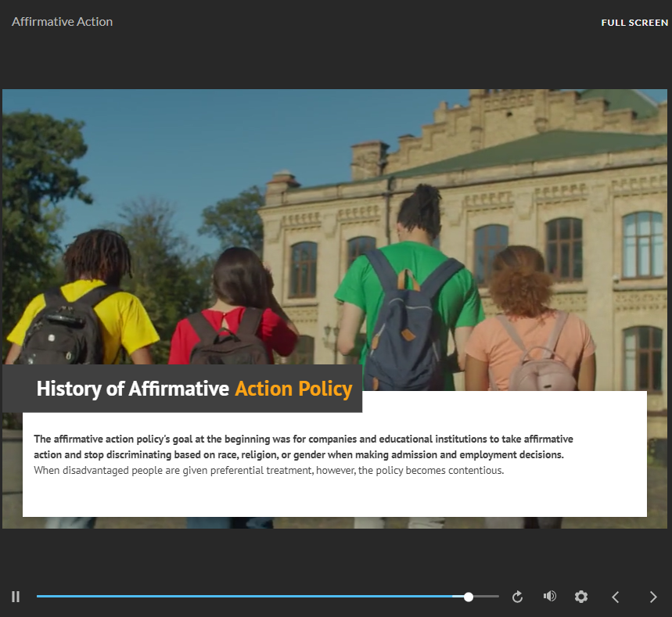Click the sentence starting "When disadvantaged people"
This screenshot has height=617, width=672.
(x=268, y=471)
